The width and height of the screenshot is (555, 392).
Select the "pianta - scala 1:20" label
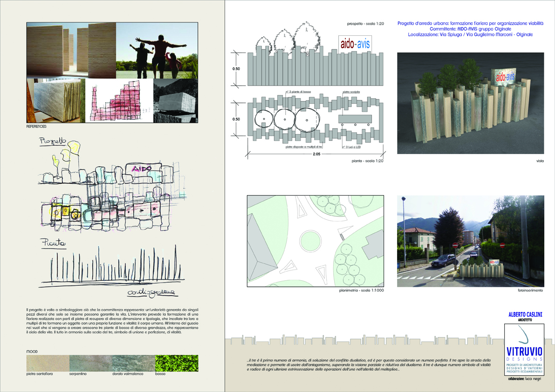pos(367,161)
